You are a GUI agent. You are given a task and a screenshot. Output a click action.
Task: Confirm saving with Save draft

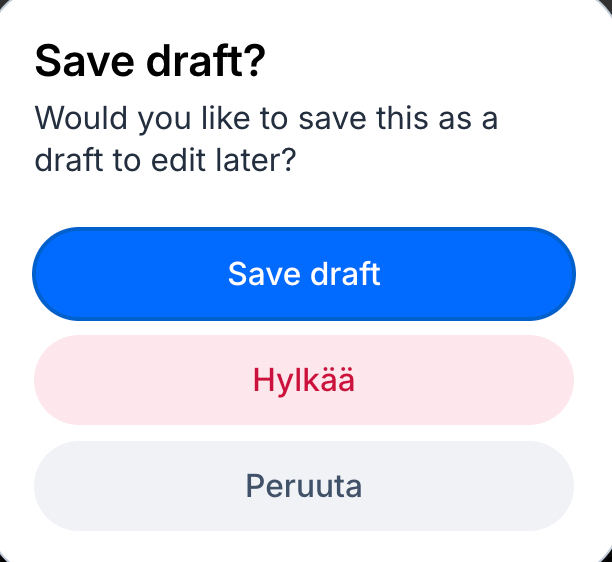tap(304, 274)
